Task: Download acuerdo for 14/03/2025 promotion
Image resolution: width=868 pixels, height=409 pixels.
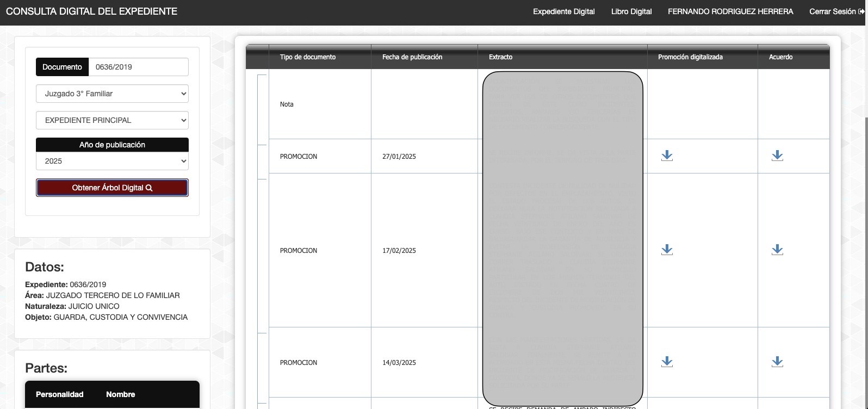Action: tap(777, 362)
